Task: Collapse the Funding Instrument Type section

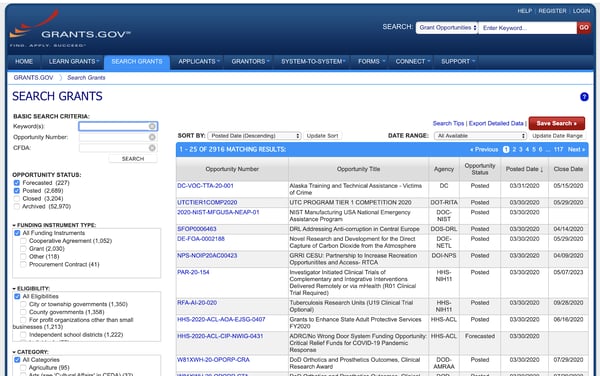Action: [14, 225]
